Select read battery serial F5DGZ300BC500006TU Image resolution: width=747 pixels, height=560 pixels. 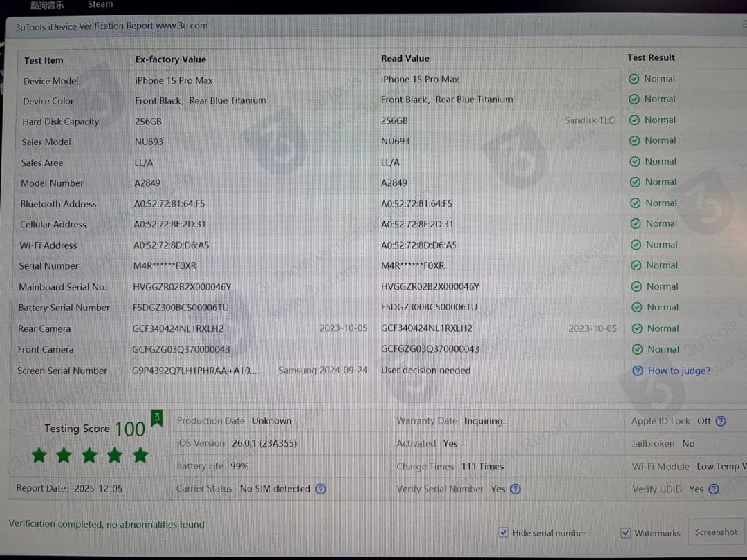429,307
